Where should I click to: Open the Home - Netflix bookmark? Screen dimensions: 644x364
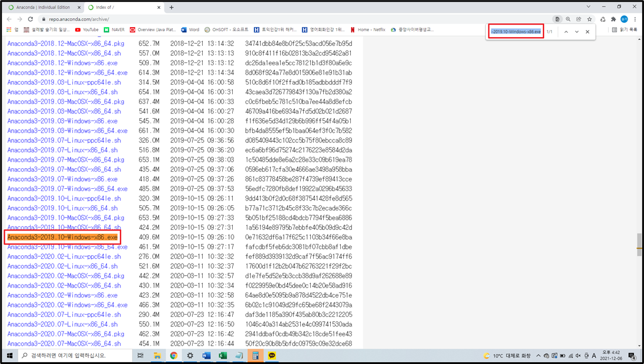[368, 29]
